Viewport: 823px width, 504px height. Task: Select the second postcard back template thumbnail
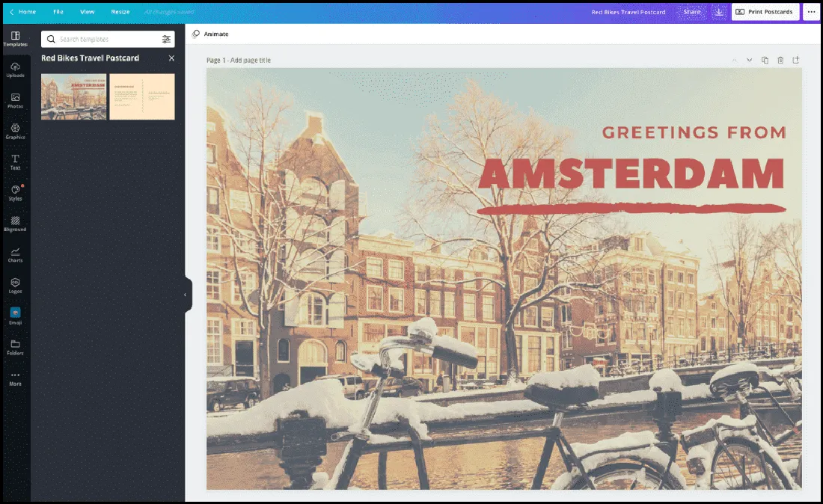click(x=142, y=96)
